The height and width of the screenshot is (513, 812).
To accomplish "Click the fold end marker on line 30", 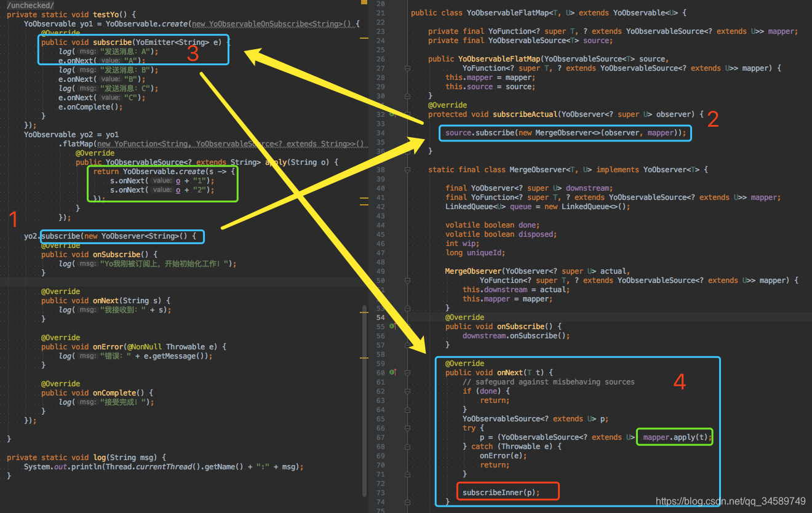I will tap(407, 96).
